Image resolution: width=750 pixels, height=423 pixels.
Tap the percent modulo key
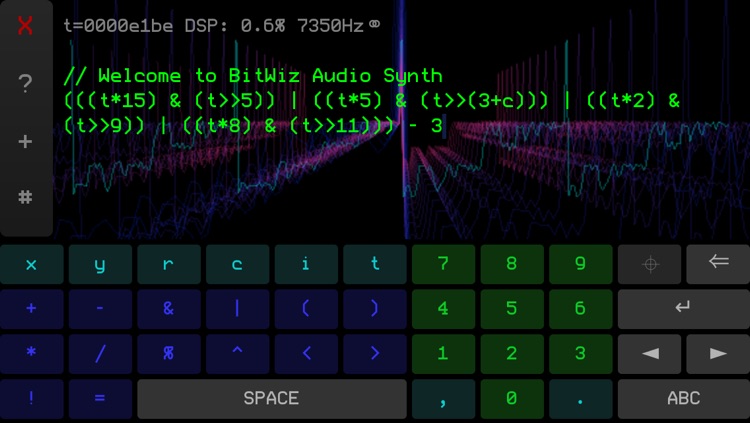click(x=169, y=354)
